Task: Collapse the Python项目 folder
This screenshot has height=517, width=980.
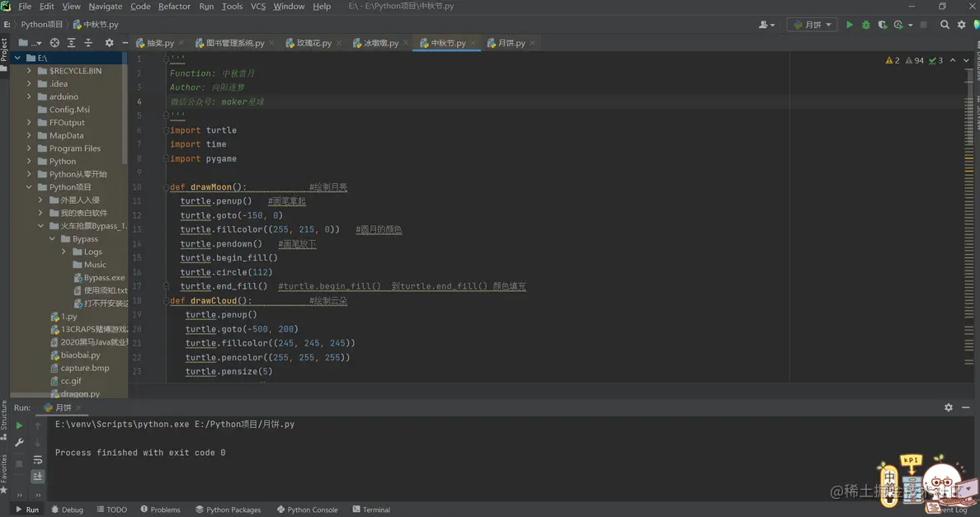Action: tap(29, 187)
